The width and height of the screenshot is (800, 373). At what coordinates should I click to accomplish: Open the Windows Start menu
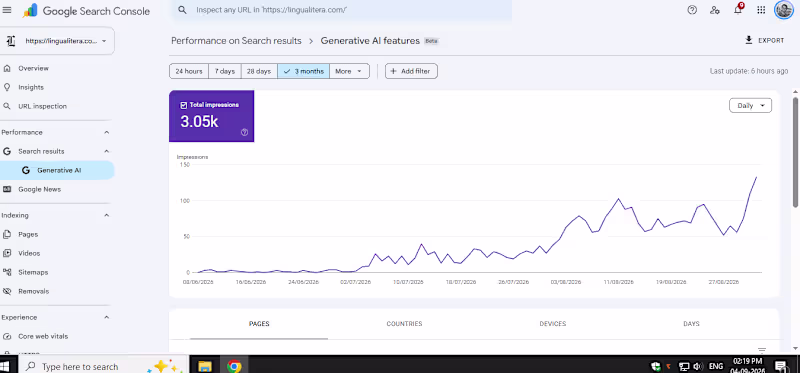click(5, 366)
